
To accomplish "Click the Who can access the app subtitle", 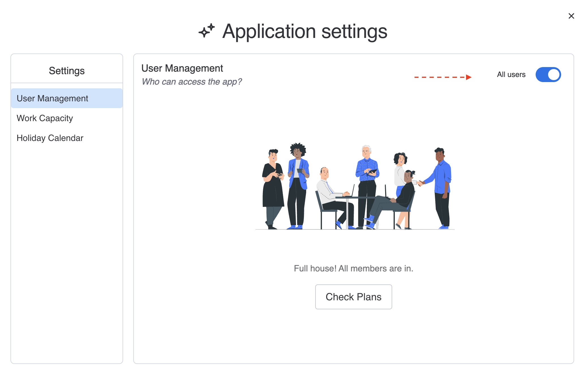I will coord(192,82).
